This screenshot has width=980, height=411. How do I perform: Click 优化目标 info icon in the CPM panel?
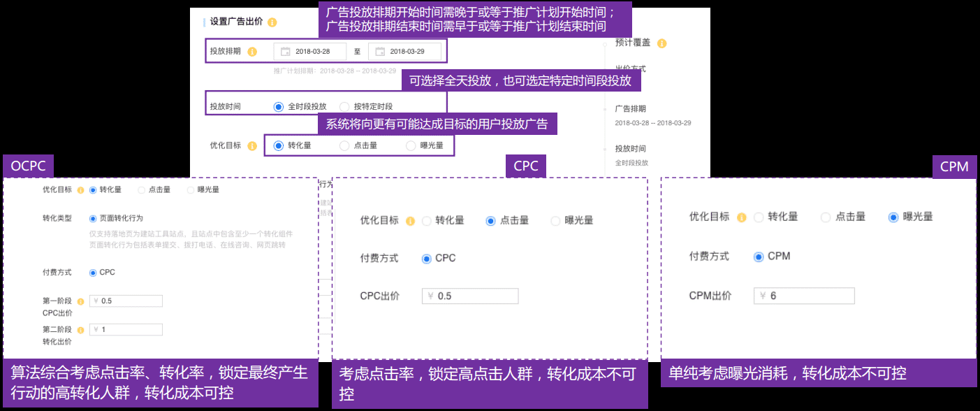(x=741, y=217)
